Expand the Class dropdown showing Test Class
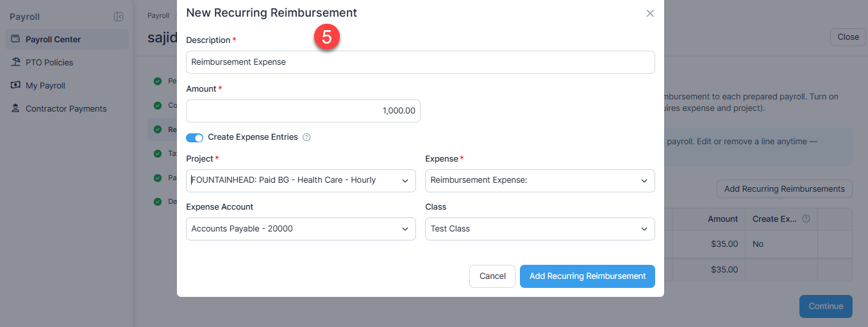 click(540, 228)
